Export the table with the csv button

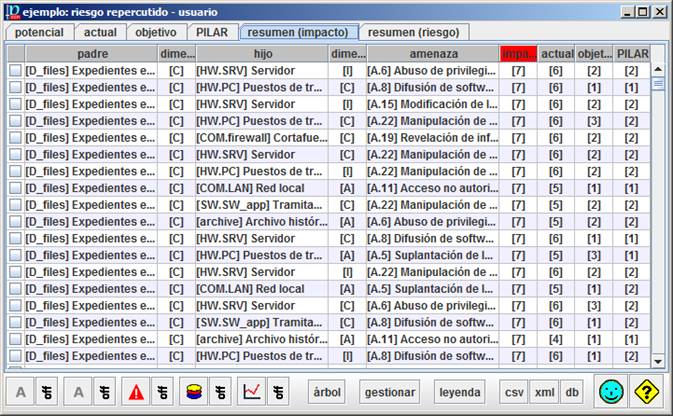(514, 392)
